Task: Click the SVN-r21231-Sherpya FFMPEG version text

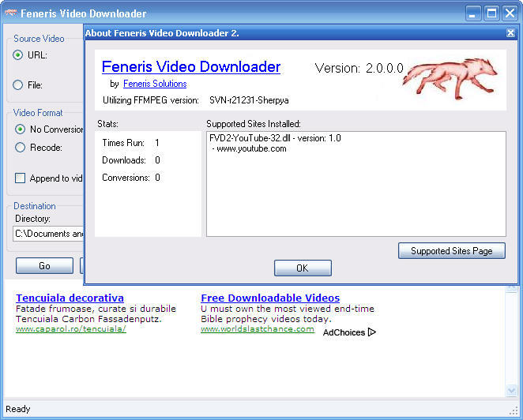Action: tap(249, 100)
